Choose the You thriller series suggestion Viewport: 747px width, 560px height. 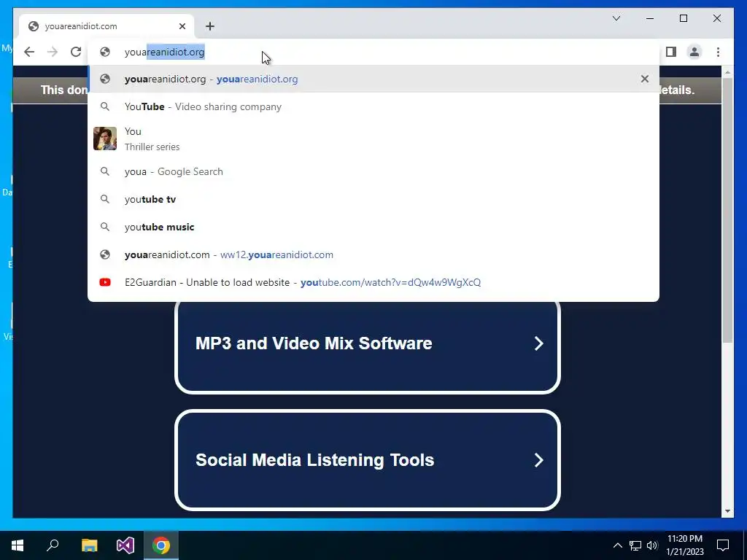pos(373,139)
